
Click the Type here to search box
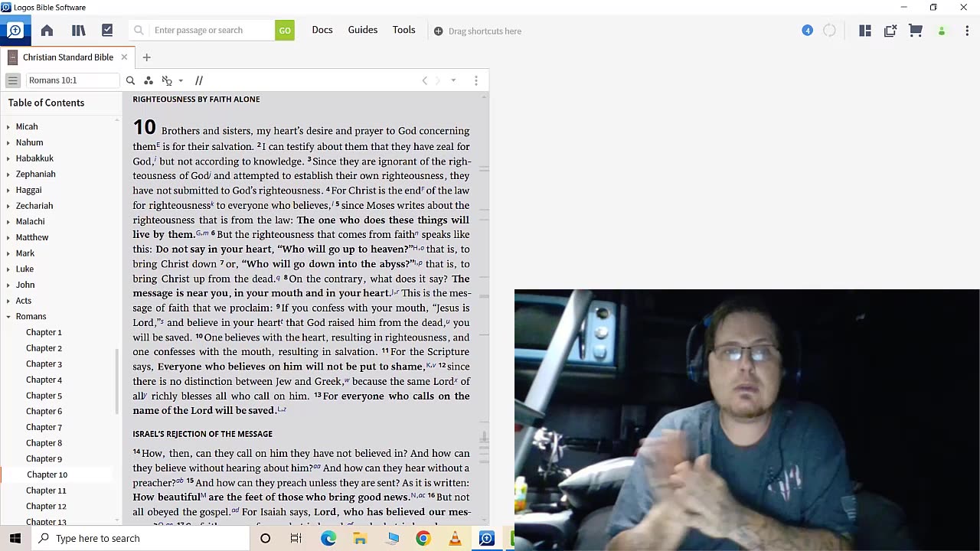(x=141, y=538)
